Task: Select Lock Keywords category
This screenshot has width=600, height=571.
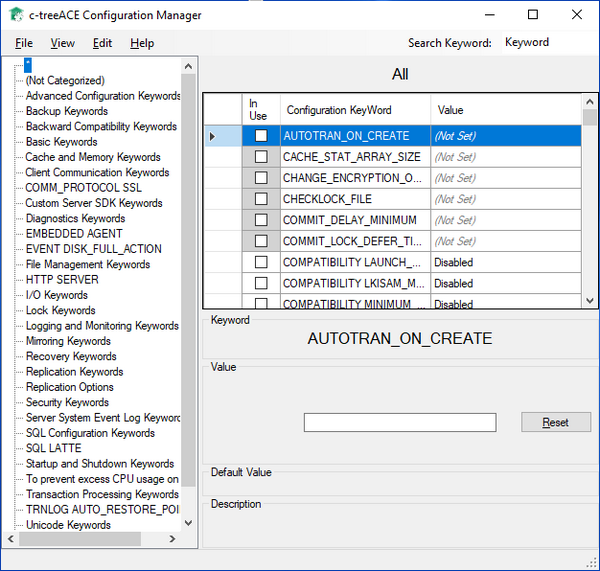Action: [60, 310]
